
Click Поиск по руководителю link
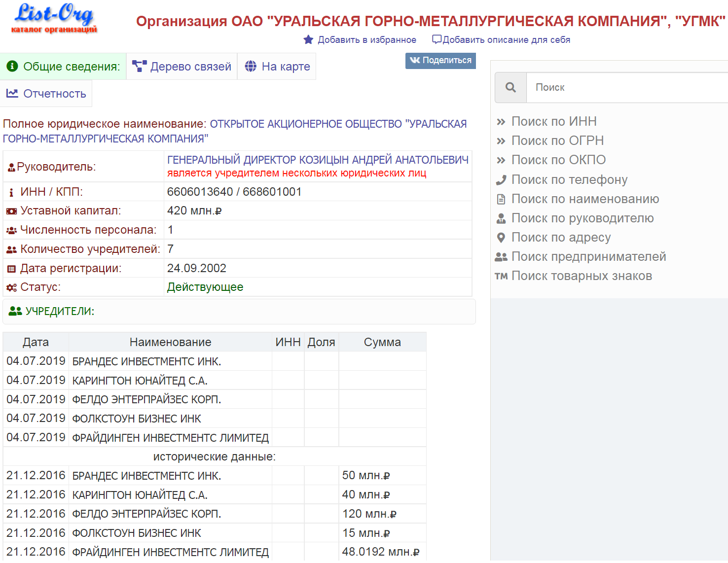pos(582,218)
